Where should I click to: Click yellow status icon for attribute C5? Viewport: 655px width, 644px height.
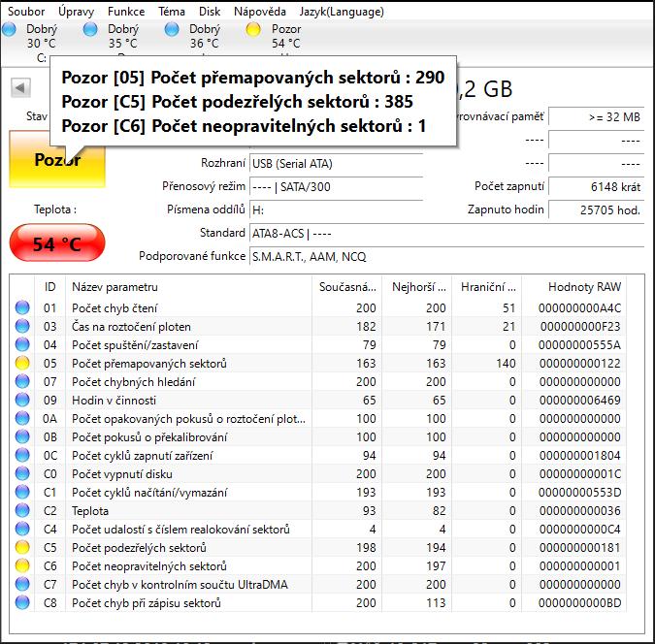22,548
